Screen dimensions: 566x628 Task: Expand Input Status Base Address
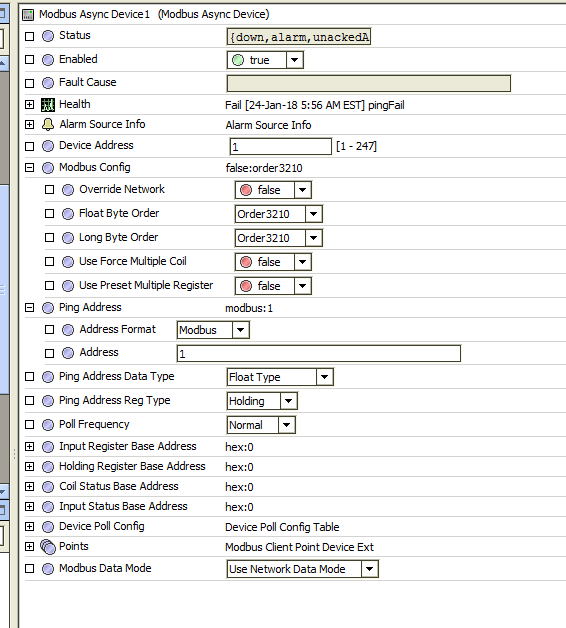29,507
